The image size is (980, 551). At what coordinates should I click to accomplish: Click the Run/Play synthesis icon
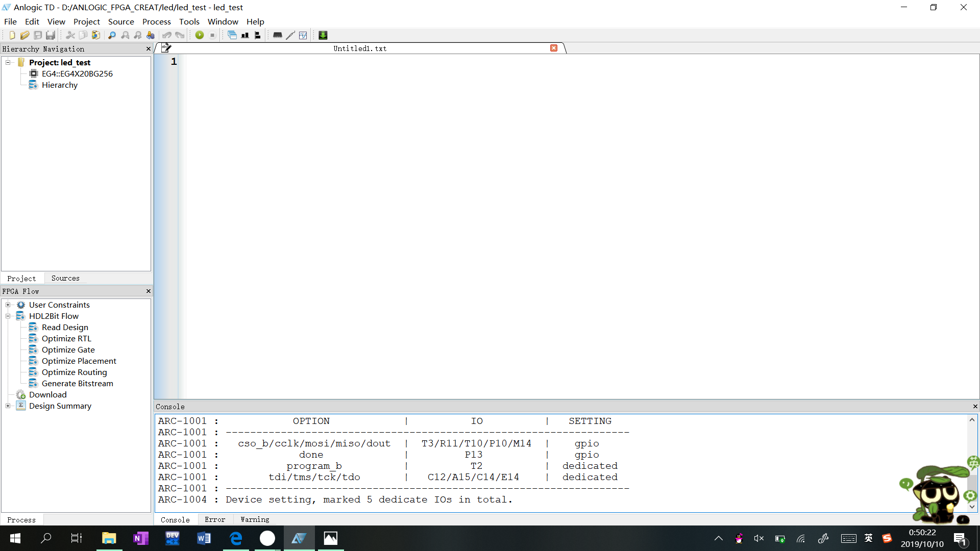pos(200,35)
